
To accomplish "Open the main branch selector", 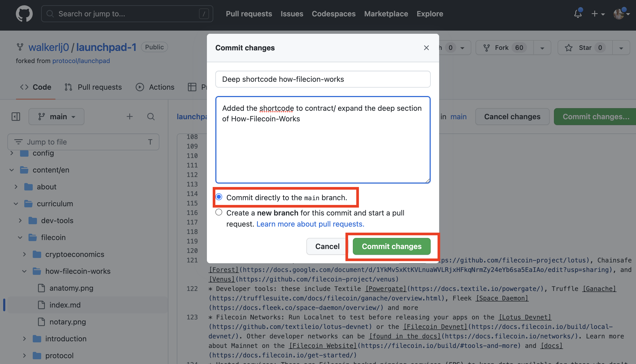I will (56, 117).
